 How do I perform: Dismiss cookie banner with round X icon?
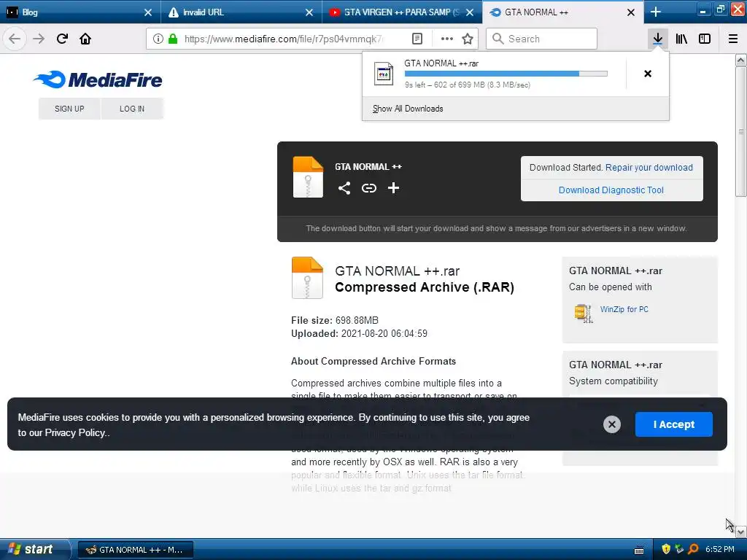click(612, 424)
